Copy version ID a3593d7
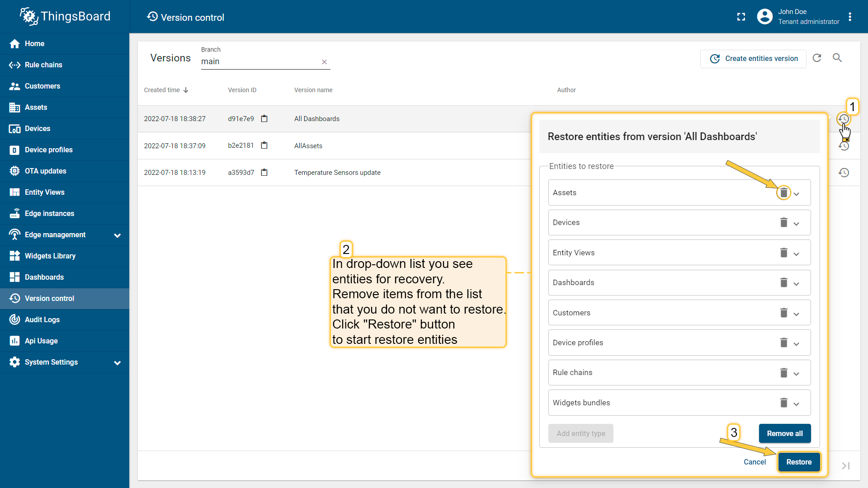 pyautogui.click(x=264, y=172)
